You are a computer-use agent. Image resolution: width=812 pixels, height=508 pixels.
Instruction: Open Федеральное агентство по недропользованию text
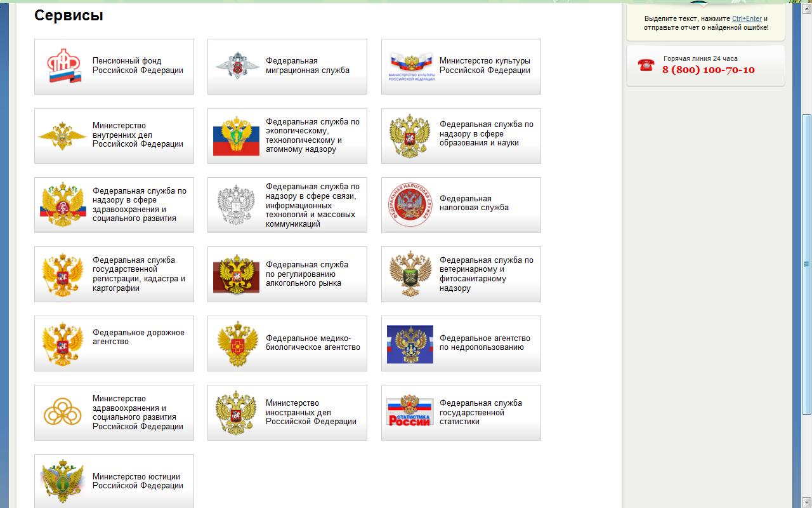[x=485, y=343]
